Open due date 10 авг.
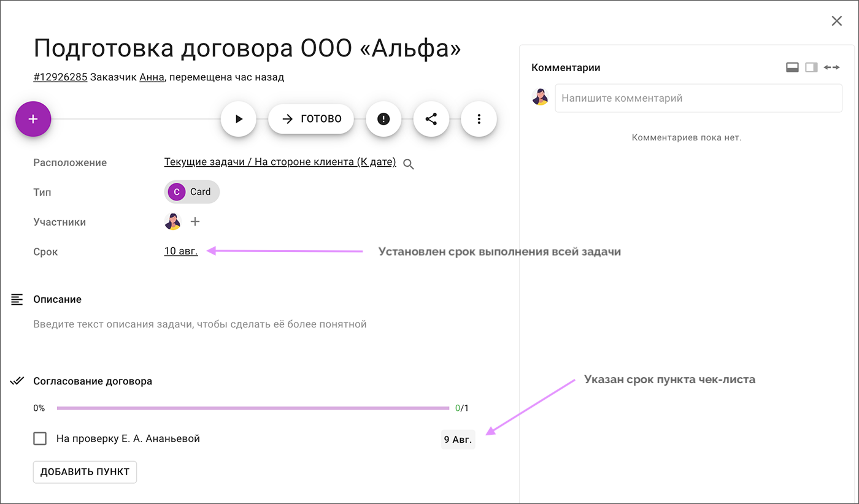The width and height of the screenshot is (859, 504). tap(181, 251)
